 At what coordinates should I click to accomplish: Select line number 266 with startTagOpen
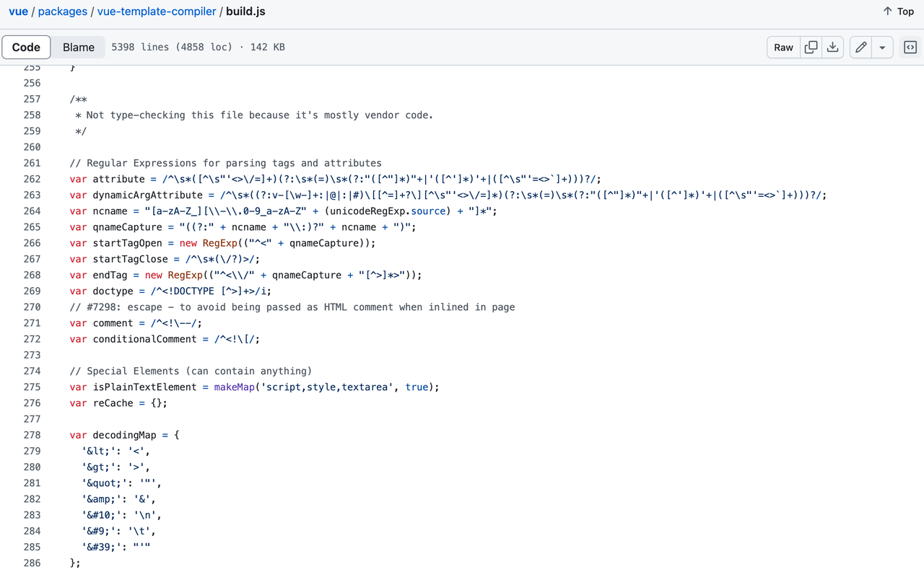[32, 242]
